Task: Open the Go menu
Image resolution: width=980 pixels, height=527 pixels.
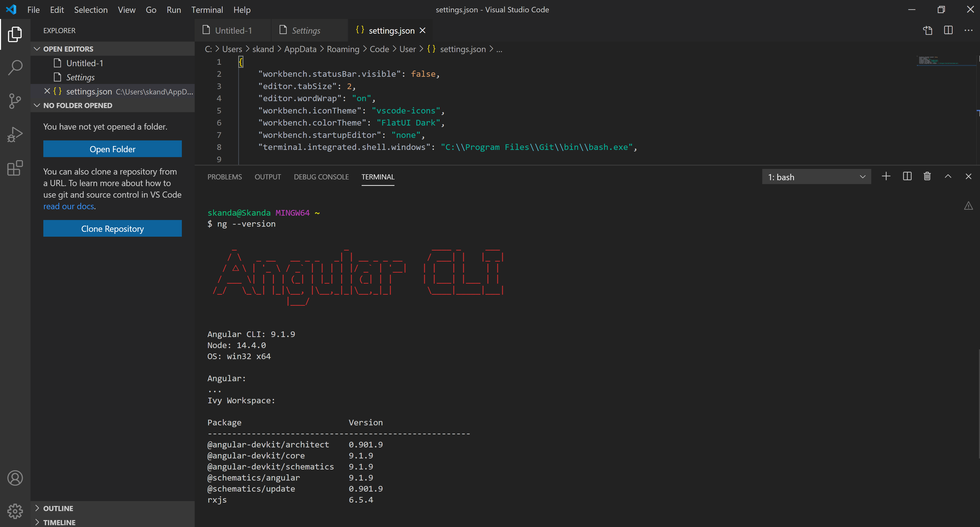Action: [151, 9]
